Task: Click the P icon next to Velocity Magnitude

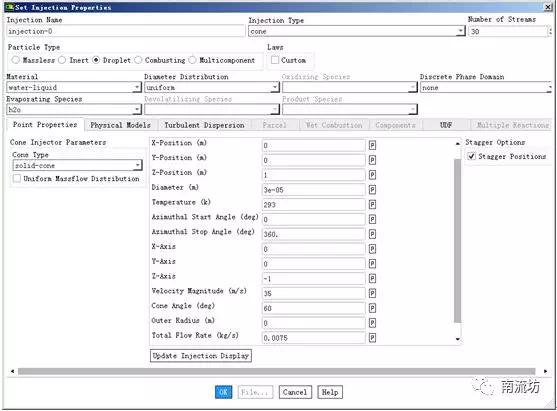Action: point(372,293)
